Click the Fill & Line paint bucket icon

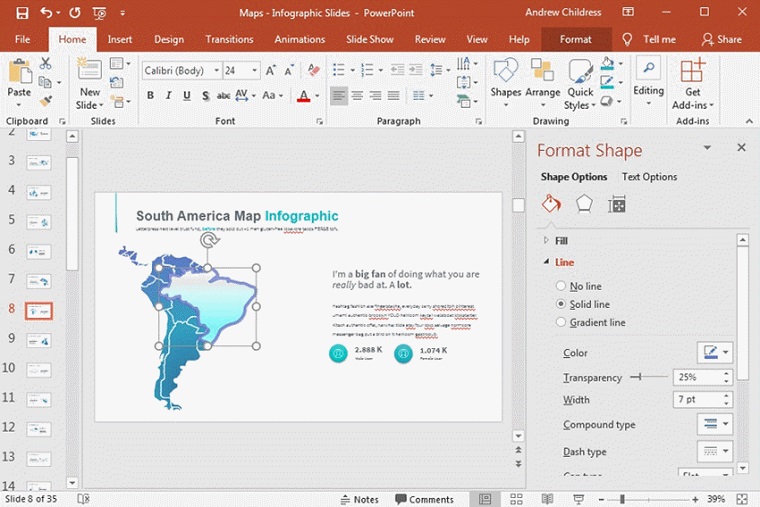[551, 204]
